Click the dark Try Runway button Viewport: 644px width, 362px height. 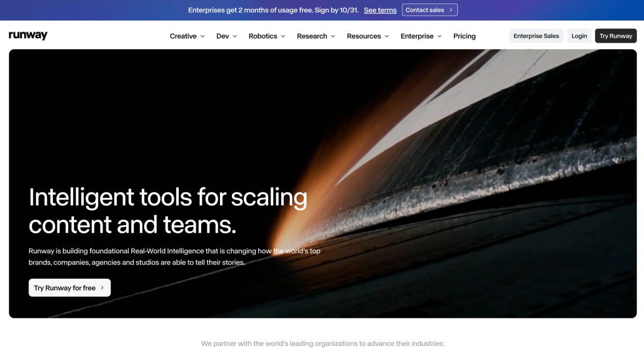[x=616, y=36]
